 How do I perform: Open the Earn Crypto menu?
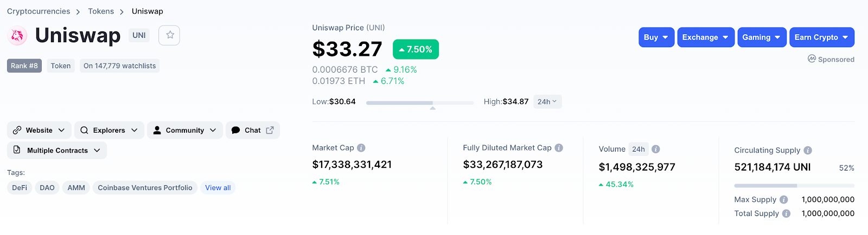click(822, 37)
